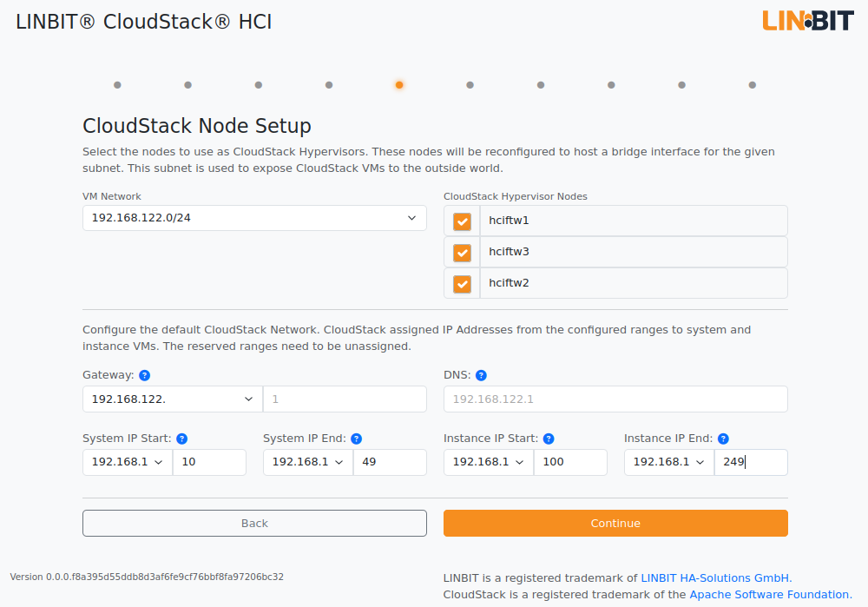This screenshot has width=868, height=607.
Task: Uncheck the hciftw3 hypervisor node checkbox
Action: tap(463, 253)
